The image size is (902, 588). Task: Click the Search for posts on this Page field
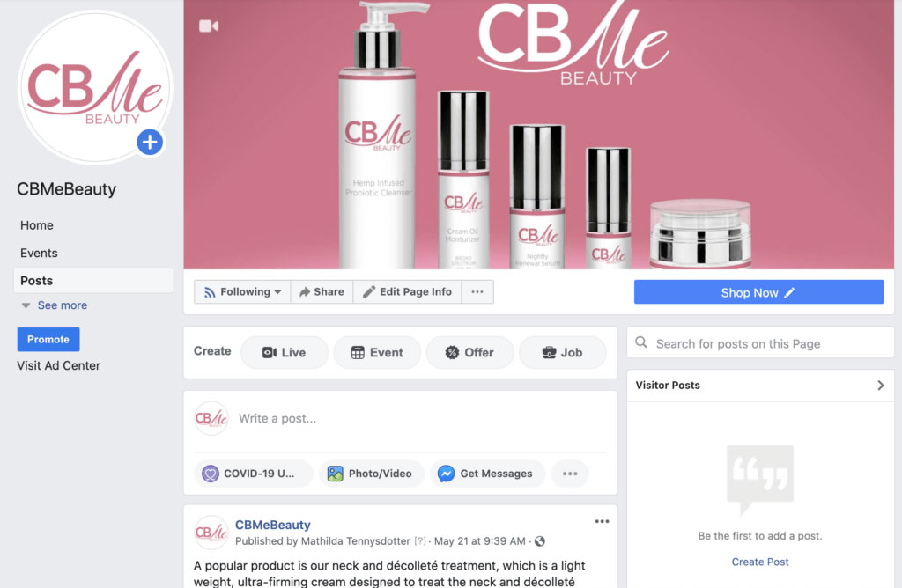pyautogui.click(x=760, y=343)
